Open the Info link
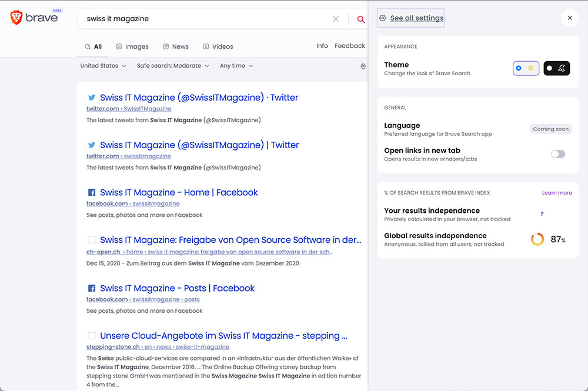 [322, 46]
